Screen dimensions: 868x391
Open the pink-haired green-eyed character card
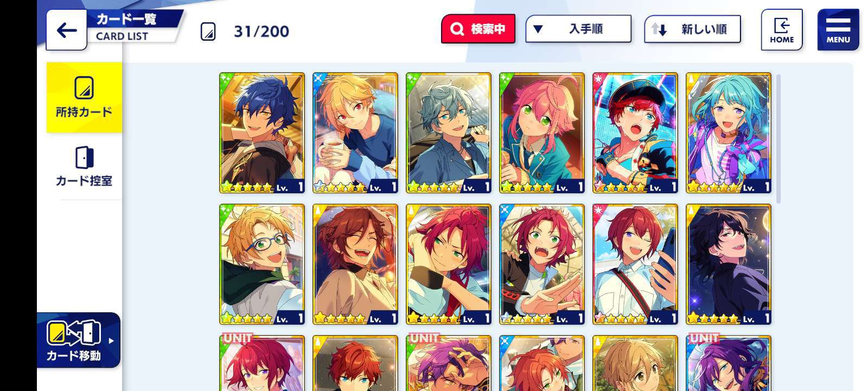[542, 133]
